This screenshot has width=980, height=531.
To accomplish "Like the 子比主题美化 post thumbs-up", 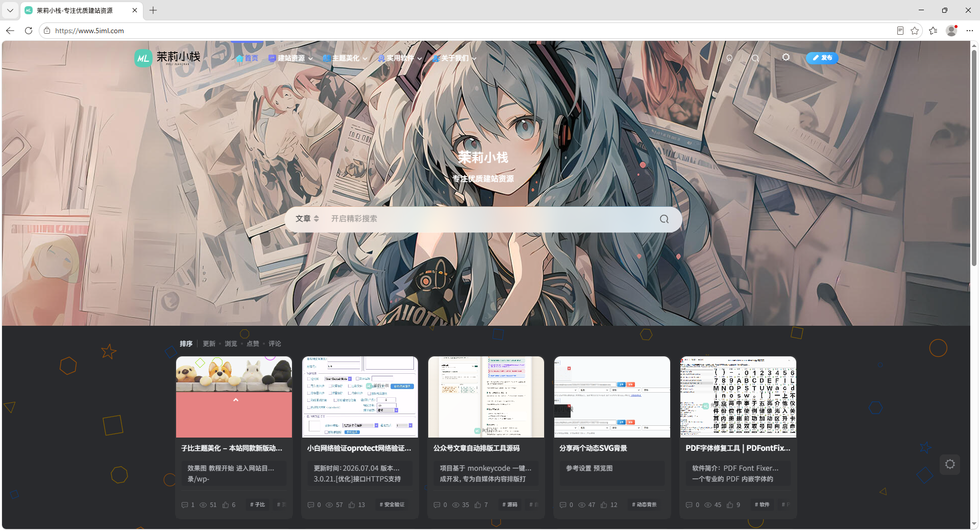I will [x=226, y=505].
